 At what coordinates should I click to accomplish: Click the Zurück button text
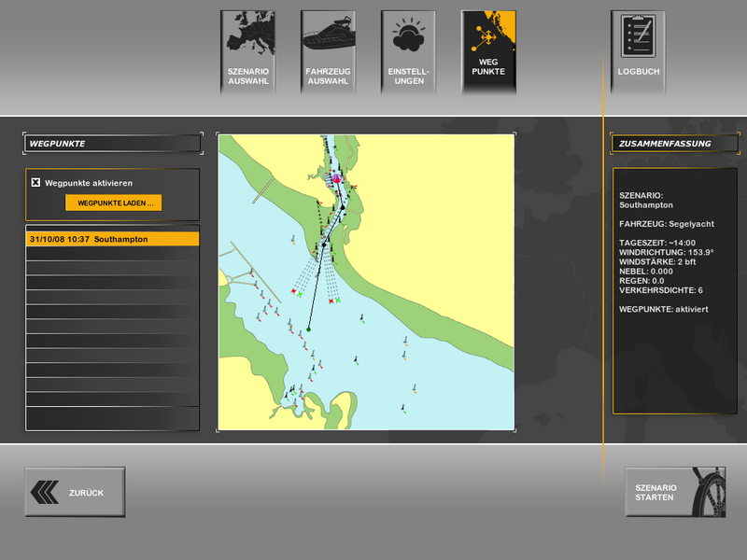point(87,492)
